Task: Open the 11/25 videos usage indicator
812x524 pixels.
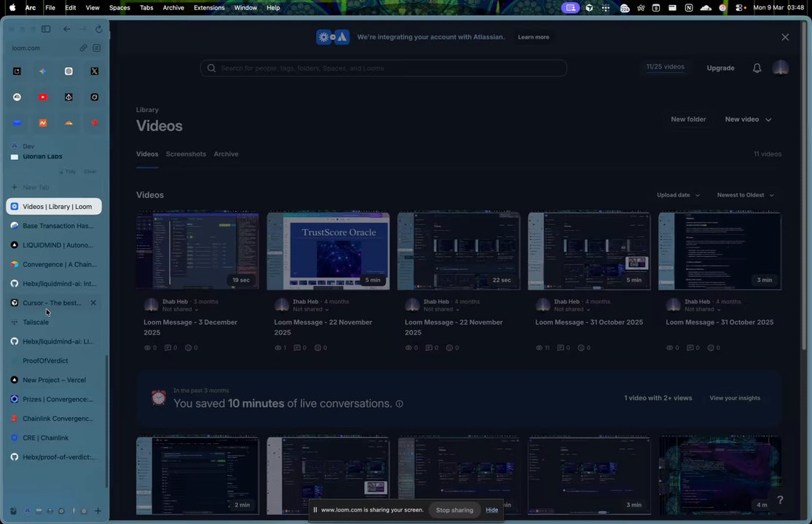Action: (665, 67)
